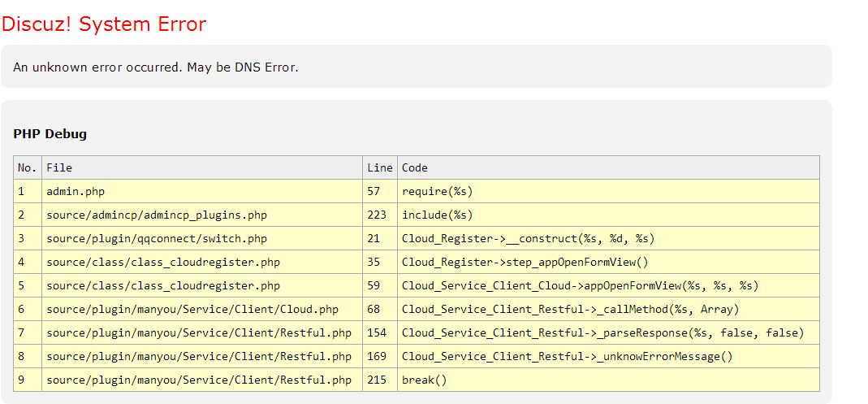This screenshot has height=404, width=868.
Task: Click the "Discuz! System Error" red heading
Action: pyautogui.click(x=104, y=24)
